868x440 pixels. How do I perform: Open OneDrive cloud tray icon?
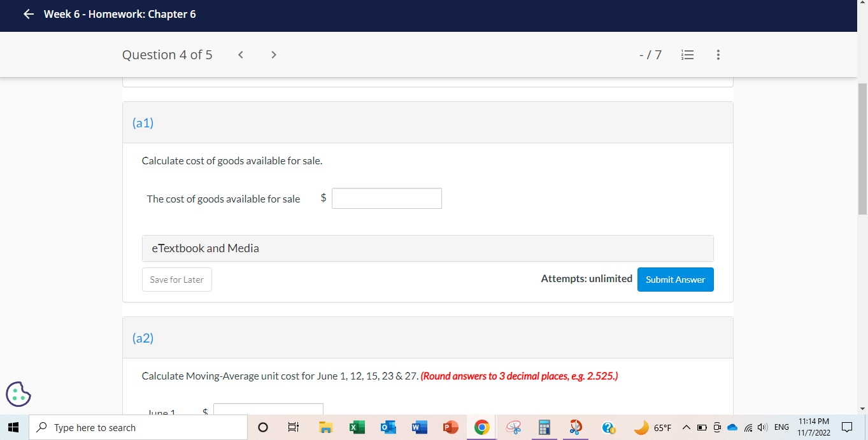click(732, 427)
